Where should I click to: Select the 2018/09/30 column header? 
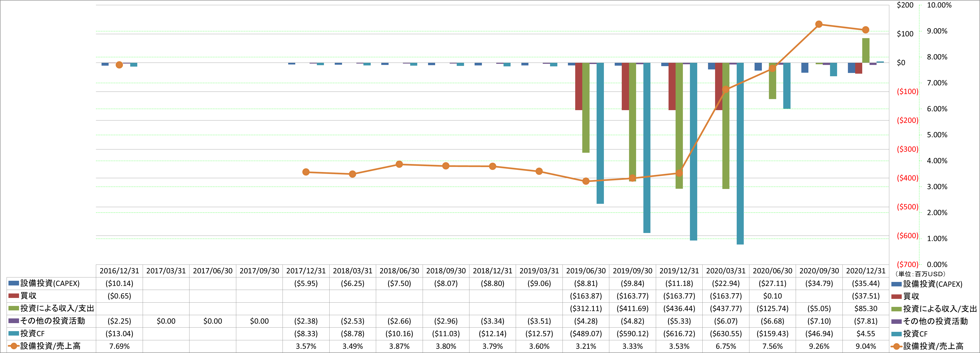[x=446, y=271]
